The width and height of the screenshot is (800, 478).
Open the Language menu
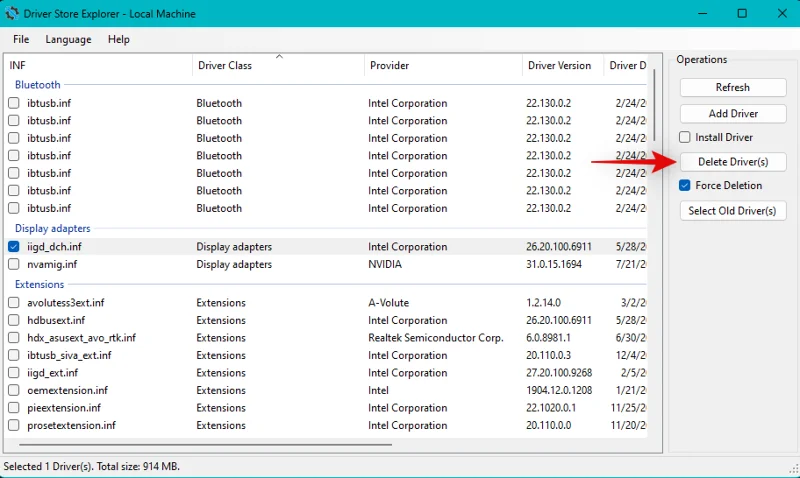[x=68, y=39]
